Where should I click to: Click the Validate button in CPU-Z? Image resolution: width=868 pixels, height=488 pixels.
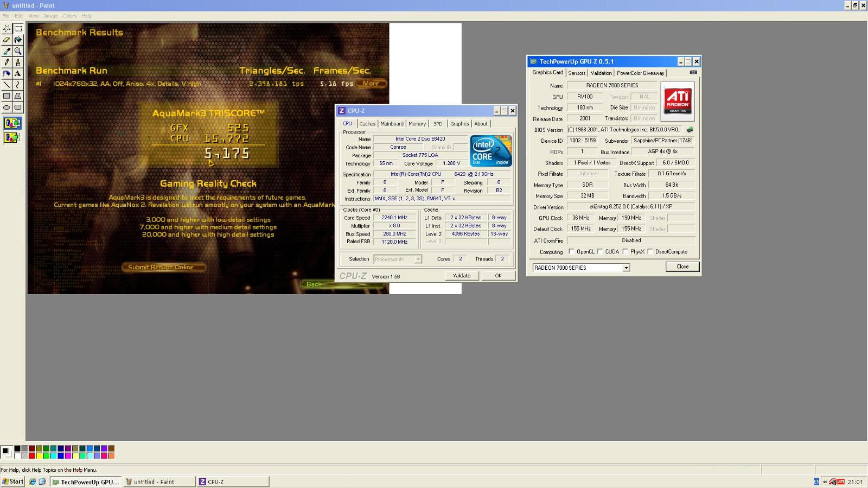(x=462, y=276)
